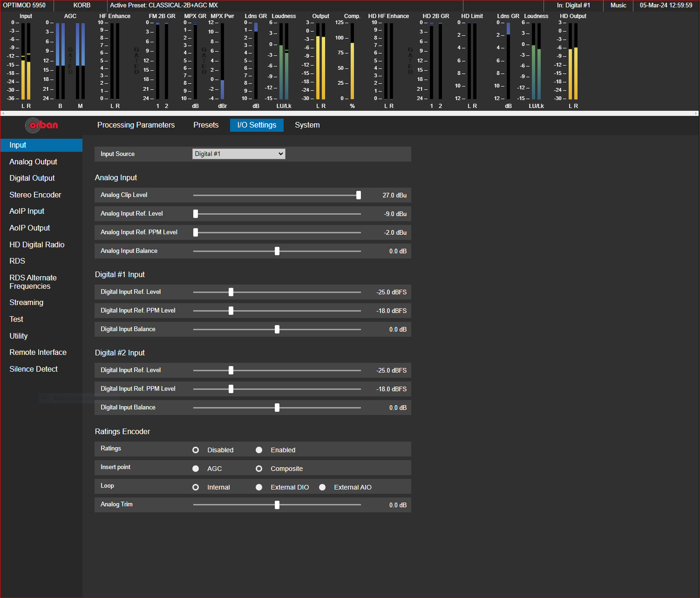Click the Orban logo icon
The image size is (700, 598).
pos(42,125)
